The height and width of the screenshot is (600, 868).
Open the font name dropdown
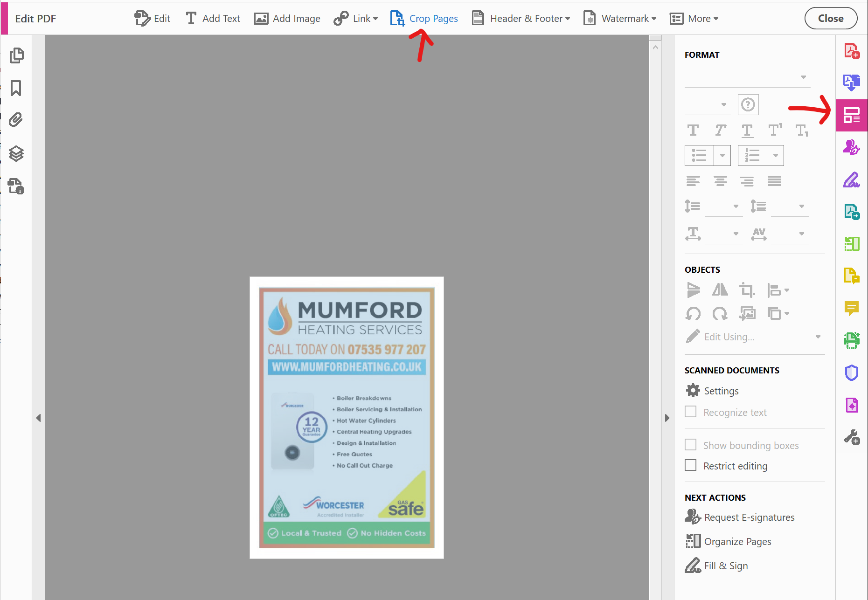click(x=747, y=77)
